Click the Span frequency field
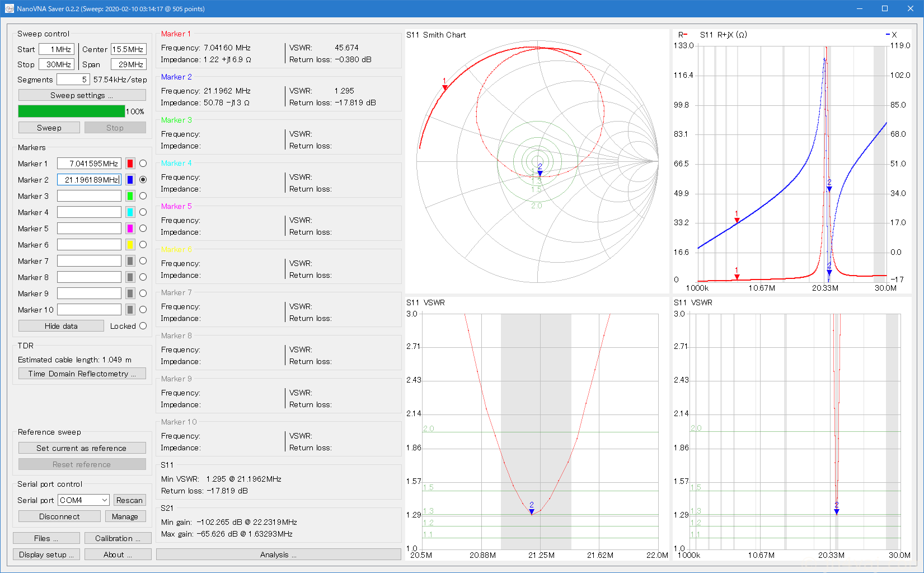This screenshot has height=573, width=924. click(x=129, y=64)
